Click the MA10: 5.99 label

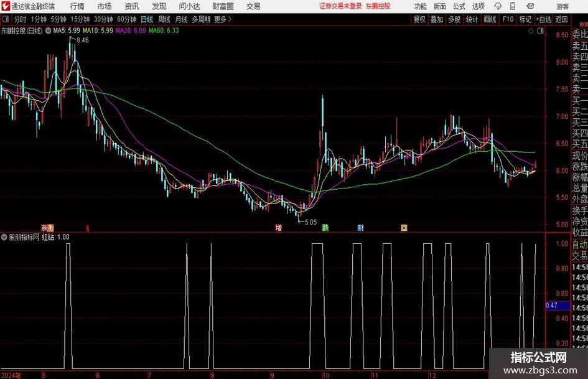click(x=98, y=30)
